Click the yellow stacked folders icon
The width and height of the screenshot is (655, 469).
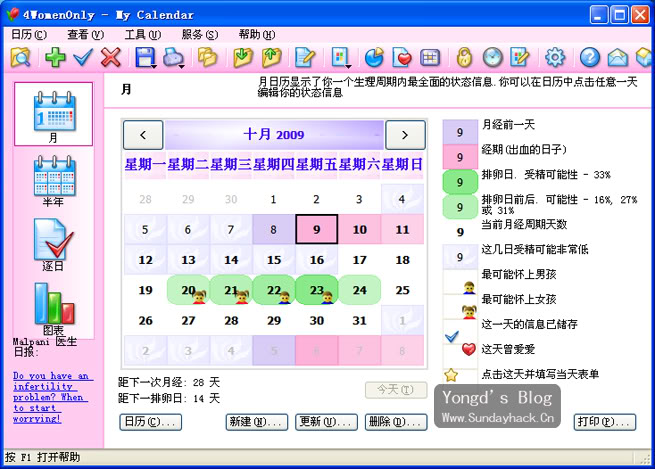pyautogui.click(x=208, y=57)
